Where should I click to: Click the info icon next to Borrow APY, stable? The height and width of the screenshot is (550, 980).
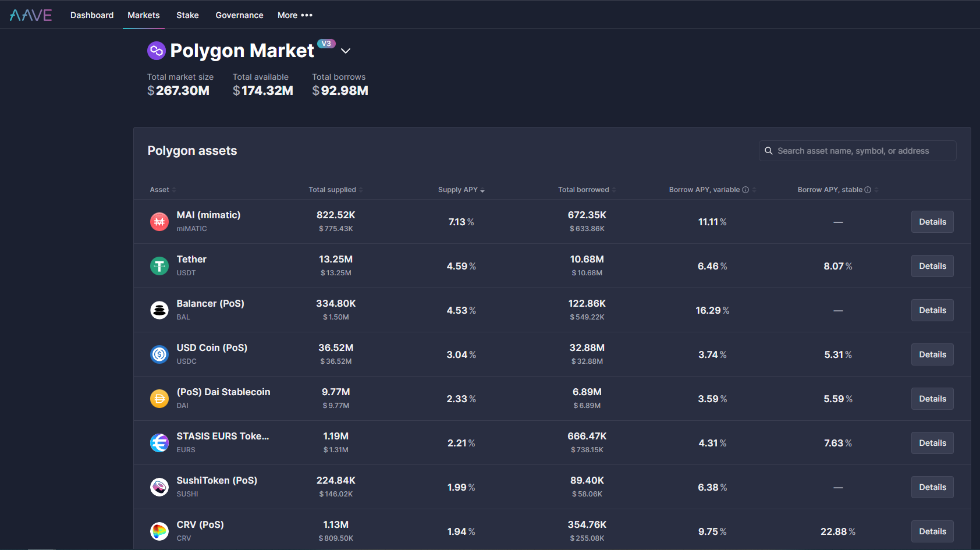(868, 190)
